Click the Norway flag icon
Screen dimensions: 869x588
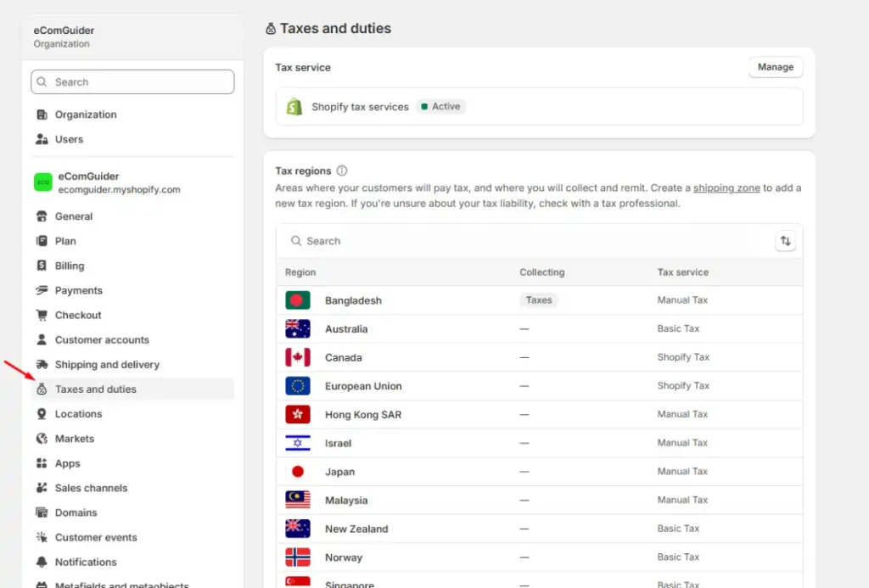pyautogui.click(x=298, y=557)
